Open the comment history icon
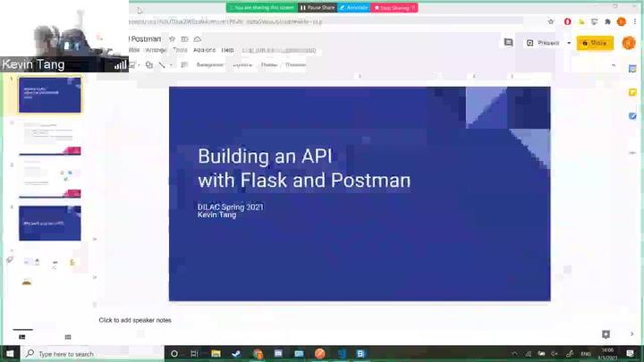 pos(508,43)
